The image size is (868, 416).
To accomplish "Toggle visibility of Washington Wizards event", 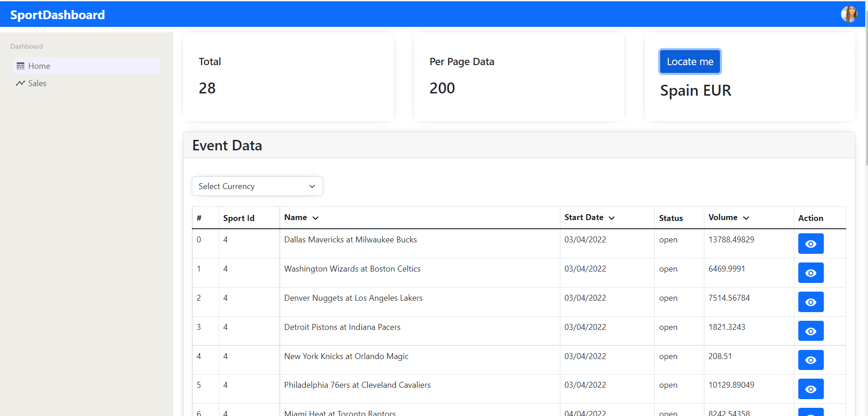I will pos(810,272).
